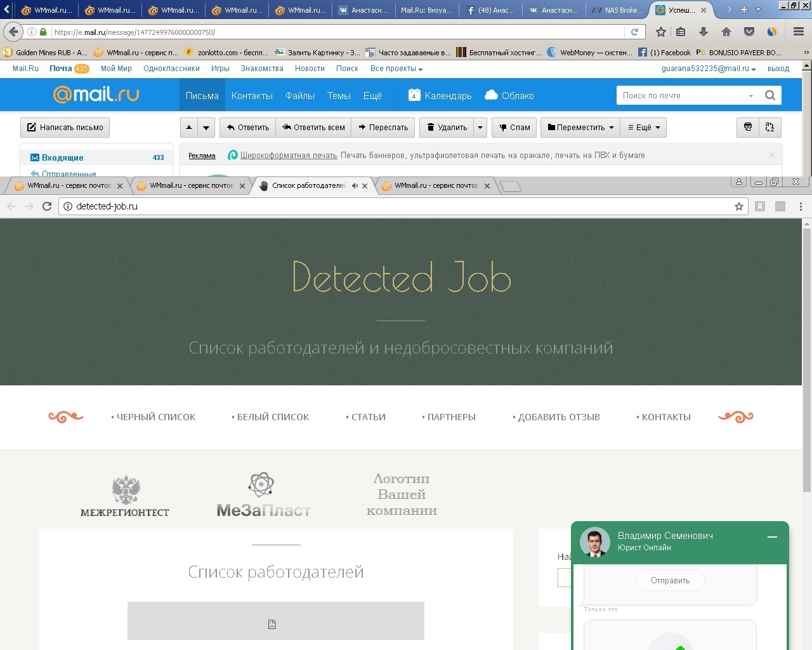The width and height of the screenshot is (812, 650).
Task: Bookmark this page with Firefox star icon
Action: tap(661, 32)
